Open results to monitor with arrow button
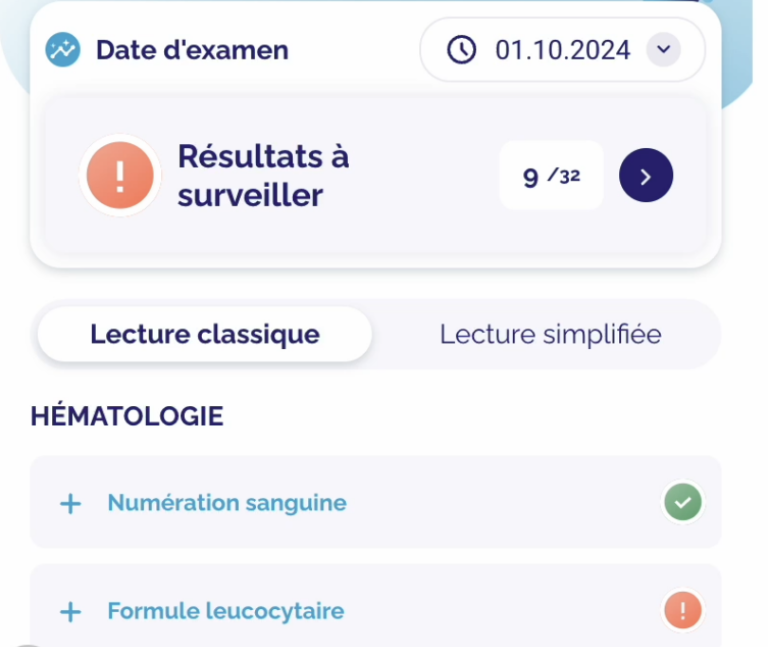 [646, 175]
